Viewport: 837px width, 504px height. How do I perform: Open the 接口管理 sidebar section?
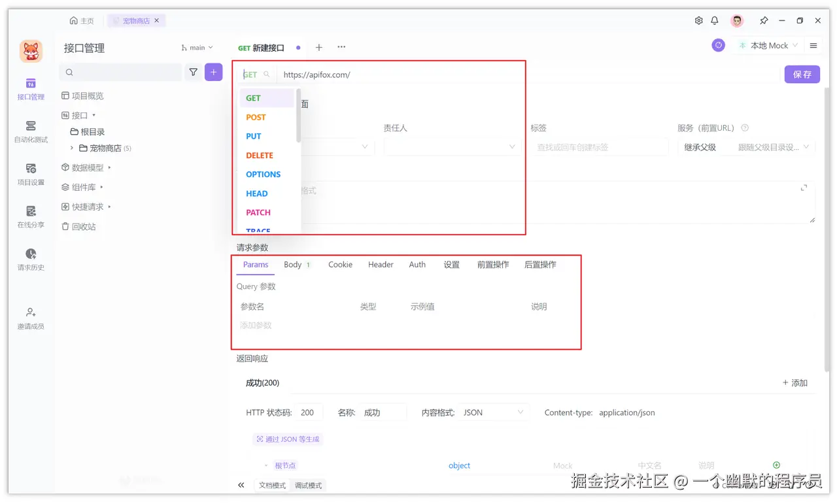click(31, 90)
